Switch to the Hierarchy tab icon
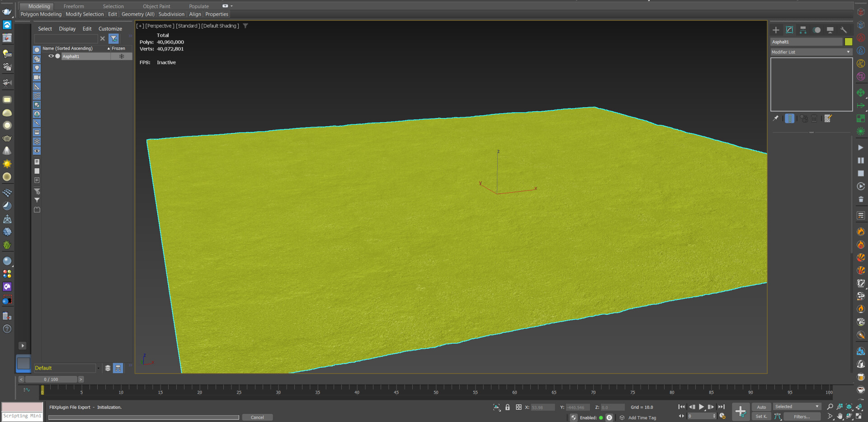Screen dimensions: 868x422 pyautogui.click(x=803, y=30)
